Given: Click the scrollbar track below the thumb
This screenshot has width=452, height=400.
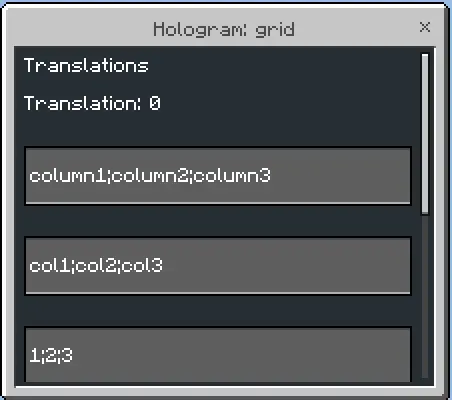Looking at the screenshot, I should click(425, 297).
